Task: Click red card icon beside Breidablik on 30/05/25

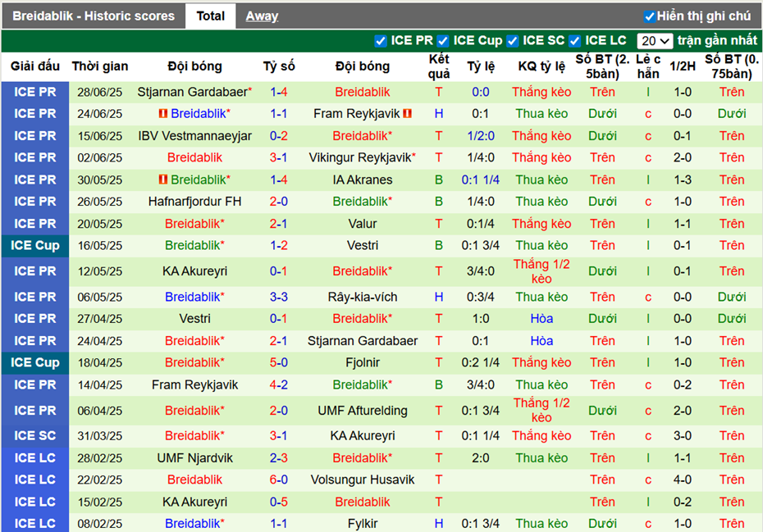Action: click(x=163, y=180)
